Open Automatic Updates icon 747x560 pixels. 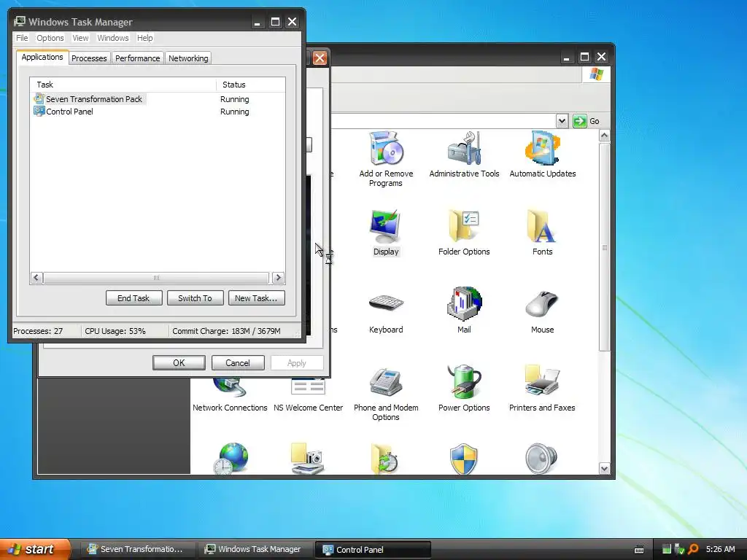(x=542, y=149)
